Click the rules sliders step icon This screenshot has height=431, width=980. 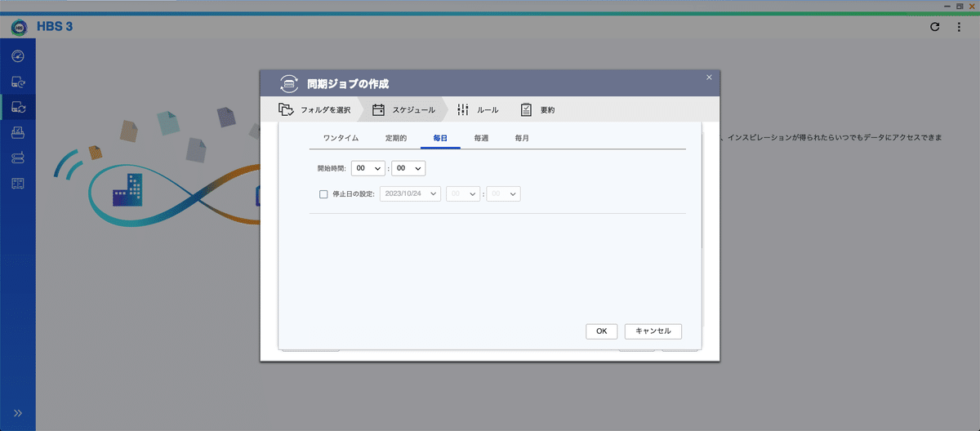463,109
